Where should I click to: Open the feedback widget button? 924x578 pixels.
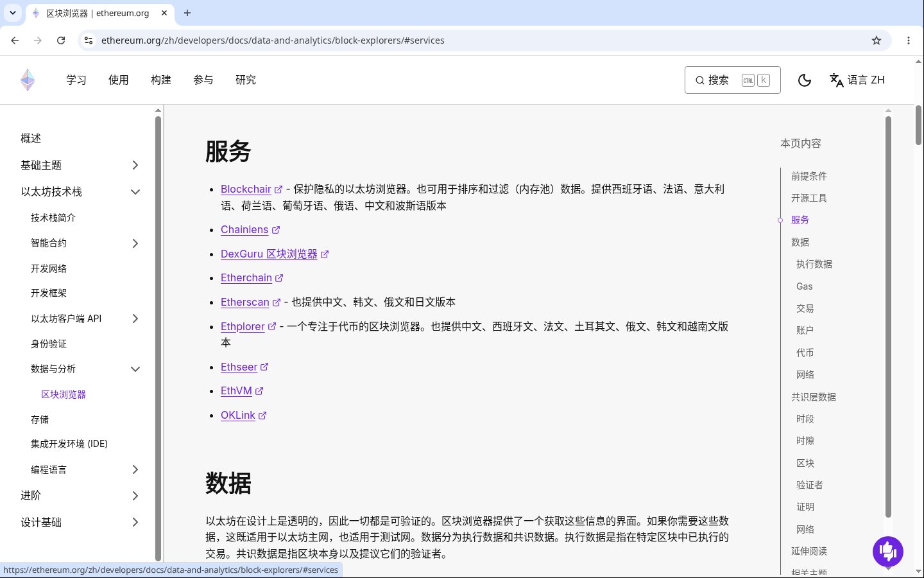888,552
